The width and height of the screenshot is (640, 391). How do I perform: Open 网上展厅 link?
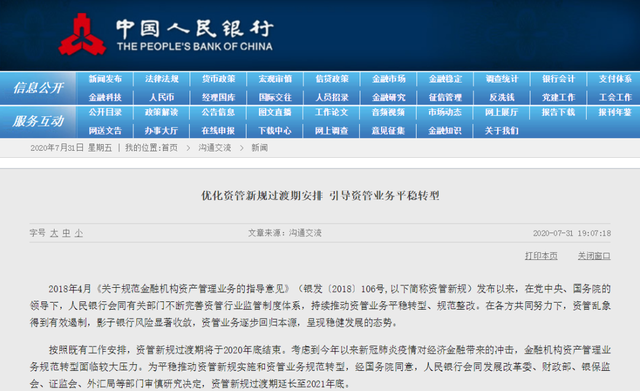click(x=502, y=112)
